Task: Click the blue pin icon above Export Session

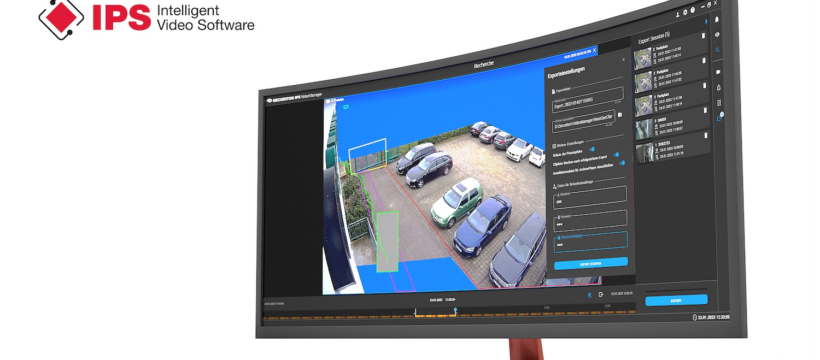Action: click(x=706, y=22)
